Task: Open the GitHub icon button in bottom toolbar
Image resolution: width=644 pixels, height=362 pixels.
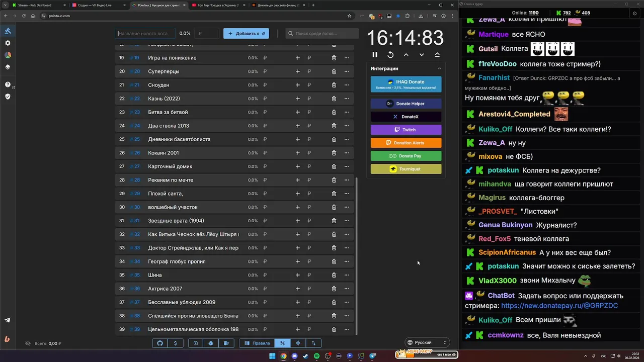Action: (x=160, y=343)
